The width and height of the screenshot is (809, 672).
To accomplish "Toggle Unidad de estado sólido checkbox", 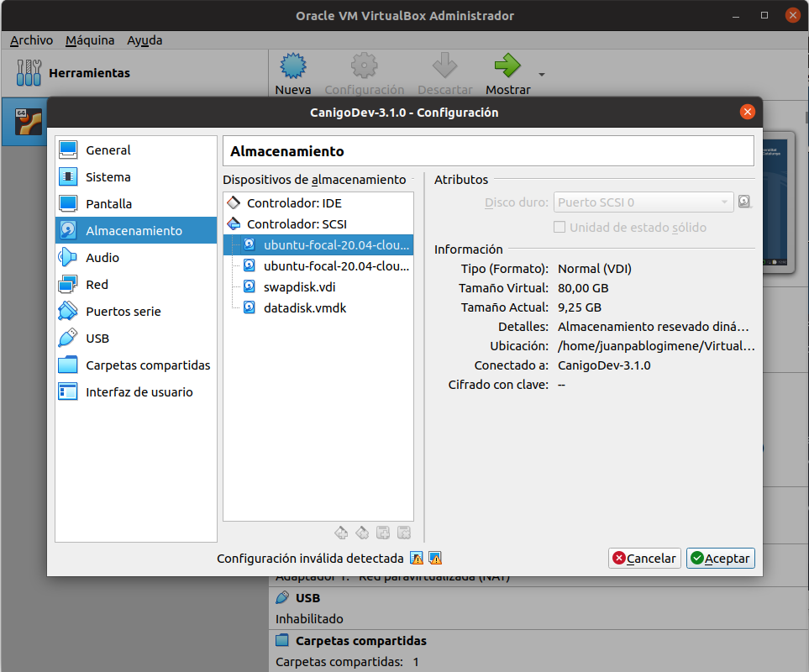I will (559, 227).
